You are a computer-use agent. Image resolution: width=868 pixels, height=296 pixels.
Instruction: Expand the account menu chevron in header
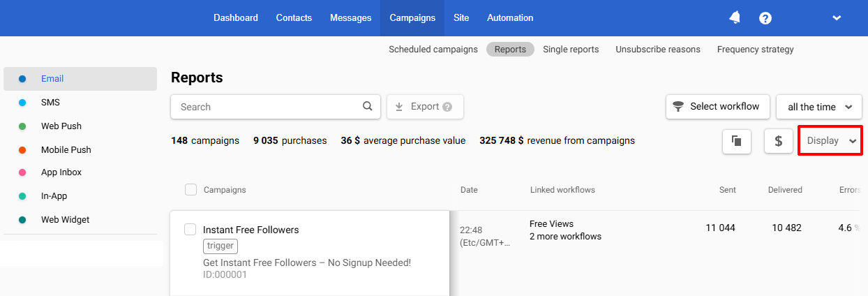coord(837,18)
